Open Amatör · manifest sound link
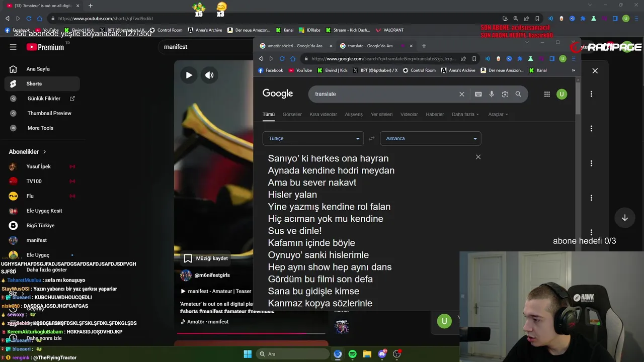Image resolution: width=644 pixels, height=362 pixels. click(204, 322)
